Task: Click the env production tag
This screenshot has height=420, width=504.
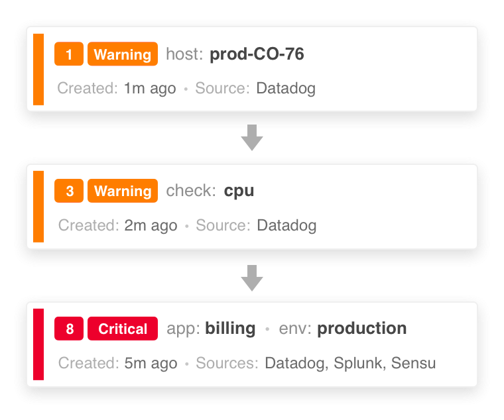Action: click(343, 329)
